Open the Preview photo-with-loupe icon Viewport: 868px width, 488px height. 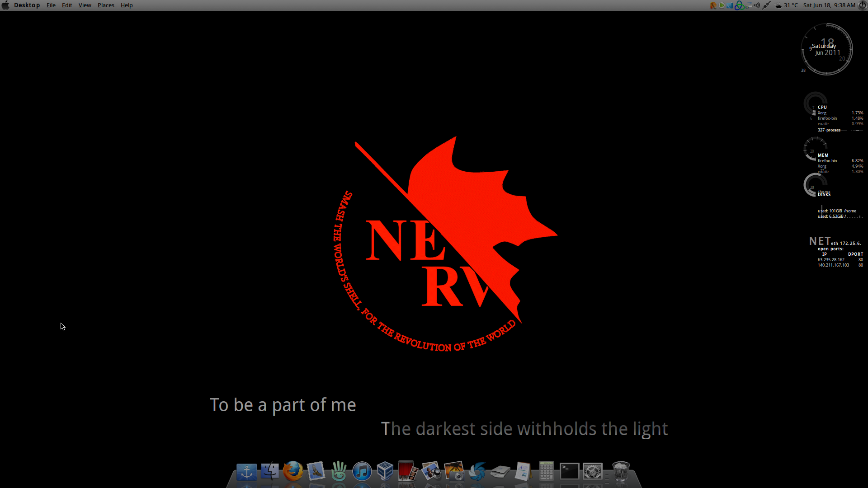431,471
